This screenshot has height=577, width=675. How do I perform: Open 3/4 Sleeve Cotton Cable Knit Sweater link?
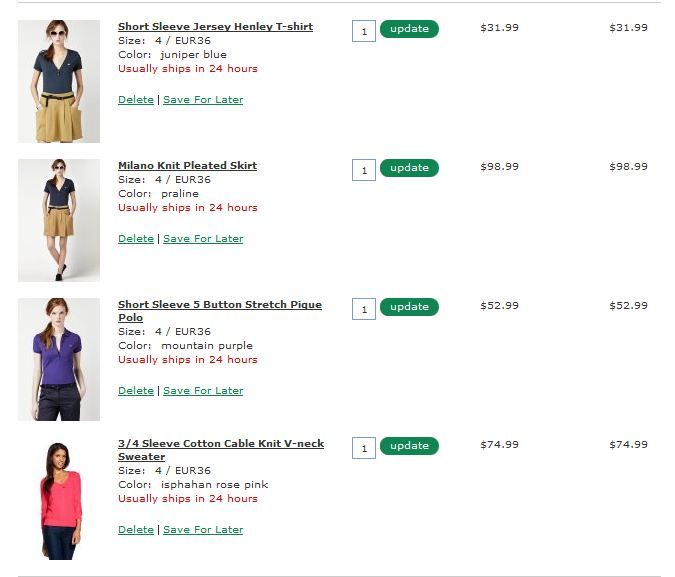221,444
